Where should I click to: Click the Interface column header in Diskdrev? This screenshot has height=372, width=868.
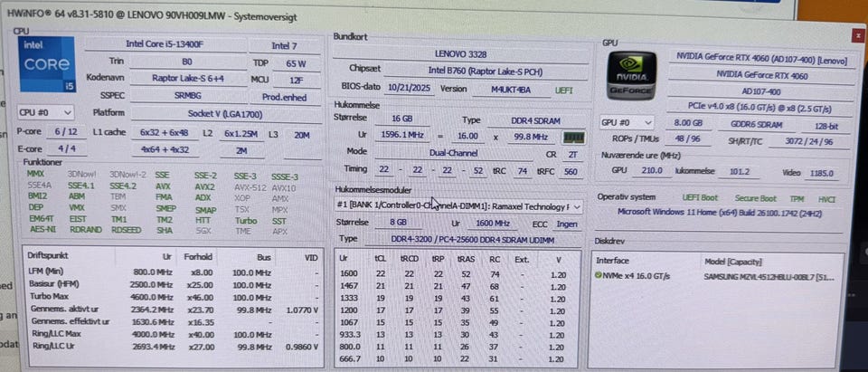tap(612, 260)
